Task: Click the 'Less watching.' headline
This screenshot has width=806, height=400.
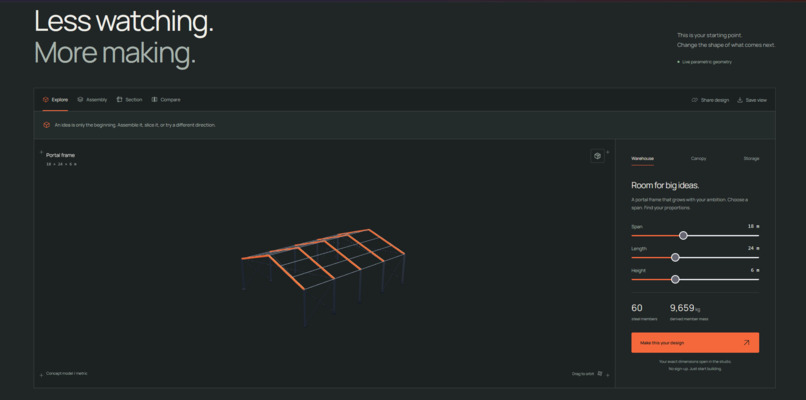Action: pos(123,22)
